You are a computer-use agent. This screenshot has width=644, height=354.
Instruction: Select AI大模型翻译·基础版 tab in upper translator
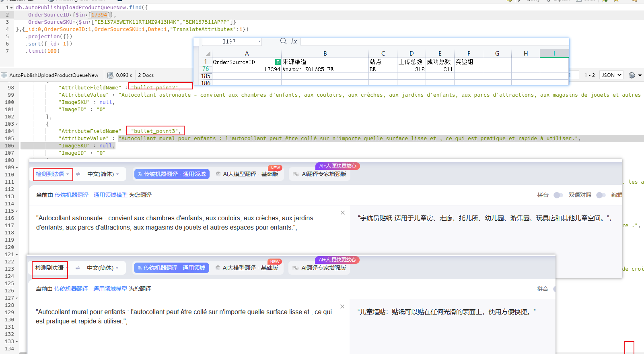[247, 174]
